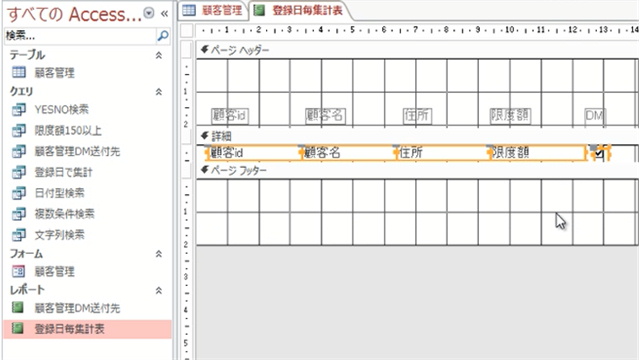The image size is (640, 360).
Task: Click the 登録日毎集計表 report icon in navigation pane
Action: click(18, 328)
